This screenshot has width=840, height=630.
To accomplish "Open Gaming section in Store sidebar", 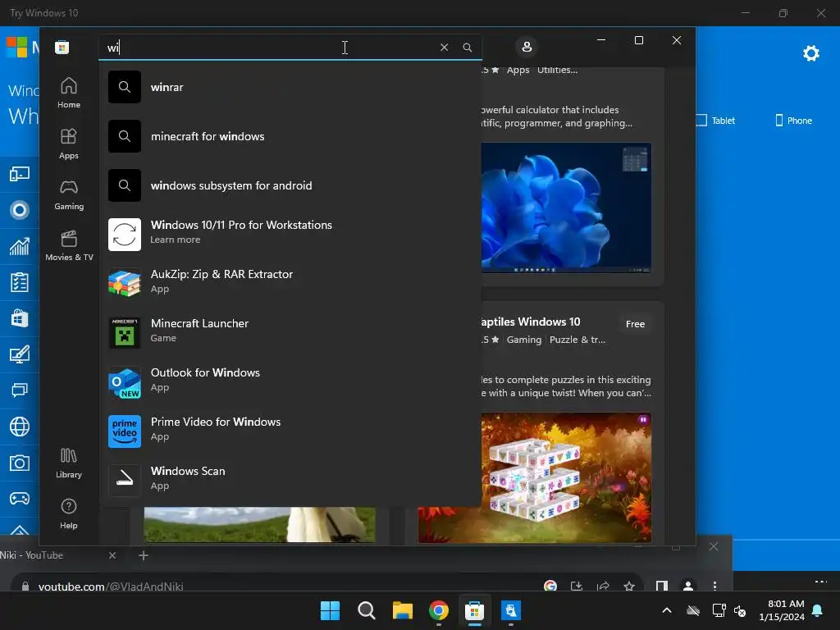I will click(x=69, y=195).
